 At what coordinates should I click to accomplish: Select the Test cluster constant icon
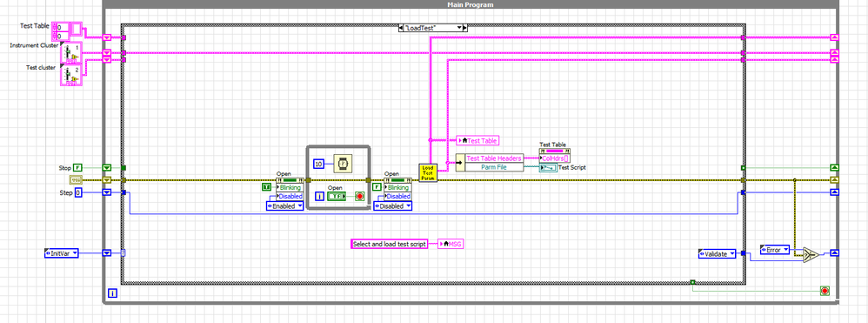click(70, 76)
